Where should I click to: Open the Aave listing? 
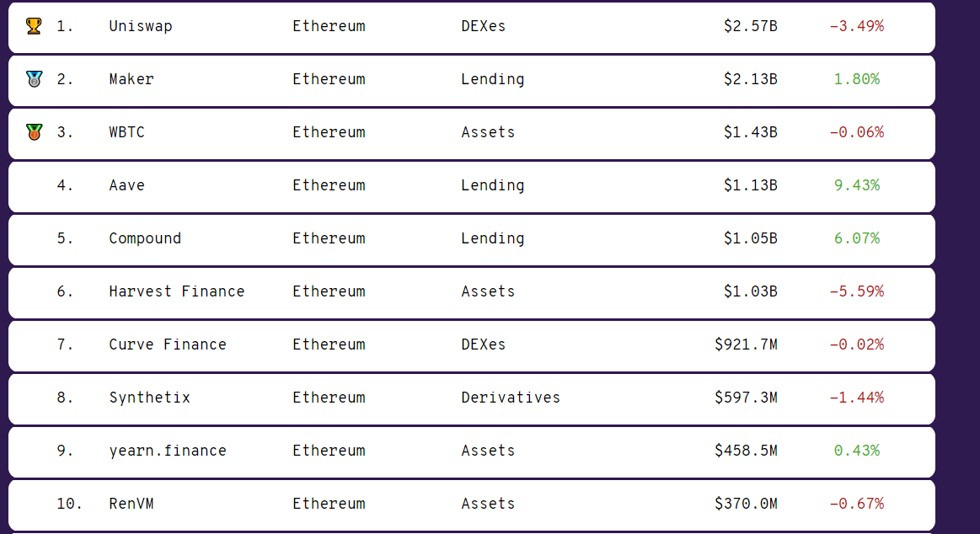127,184
